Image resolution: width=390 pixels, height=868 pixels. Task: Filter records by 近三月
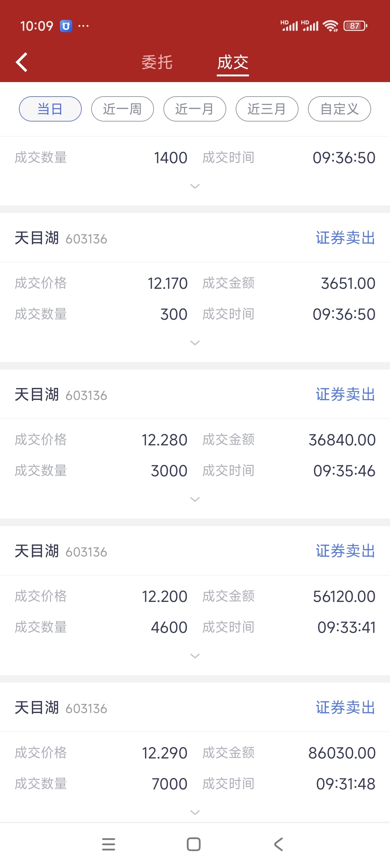267,109
